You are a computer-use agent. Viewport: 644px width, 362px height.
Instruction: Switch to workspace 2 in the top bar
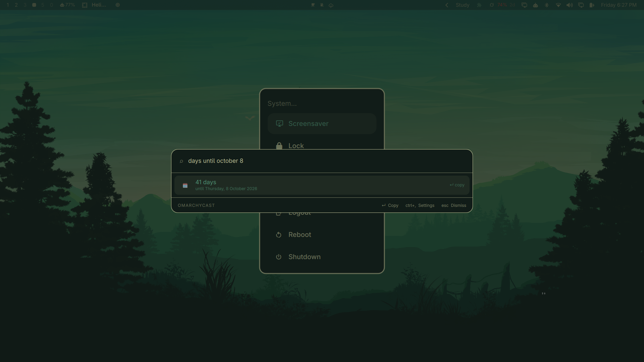point(16,5)
